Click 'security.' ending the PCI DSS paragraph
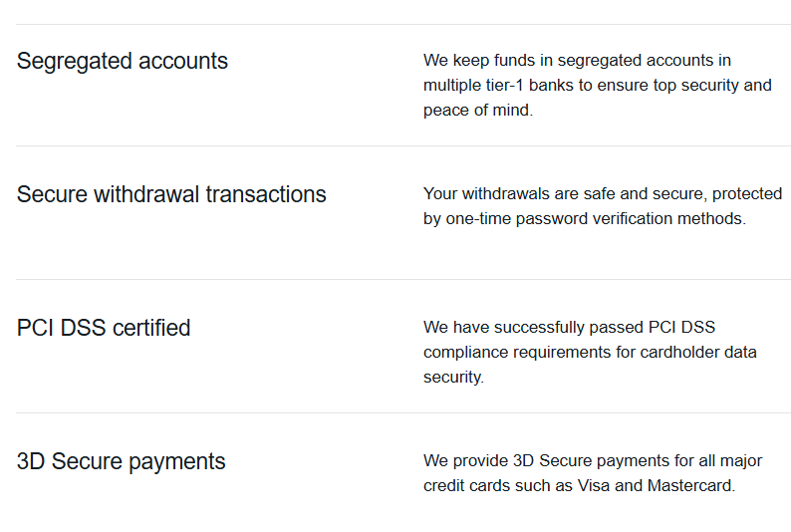Screen dimensions: 791x532 click(x=453, y=378)
